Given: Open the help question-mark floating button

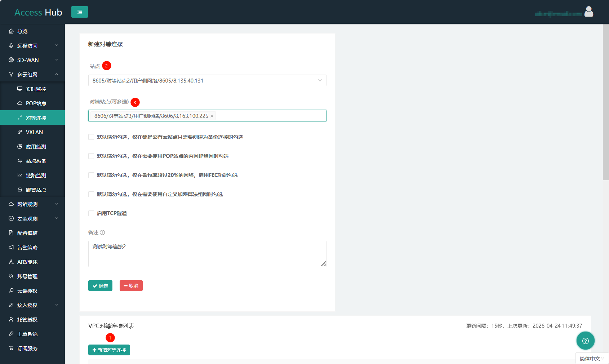Looking at the screenshot, I should (586, 341).
